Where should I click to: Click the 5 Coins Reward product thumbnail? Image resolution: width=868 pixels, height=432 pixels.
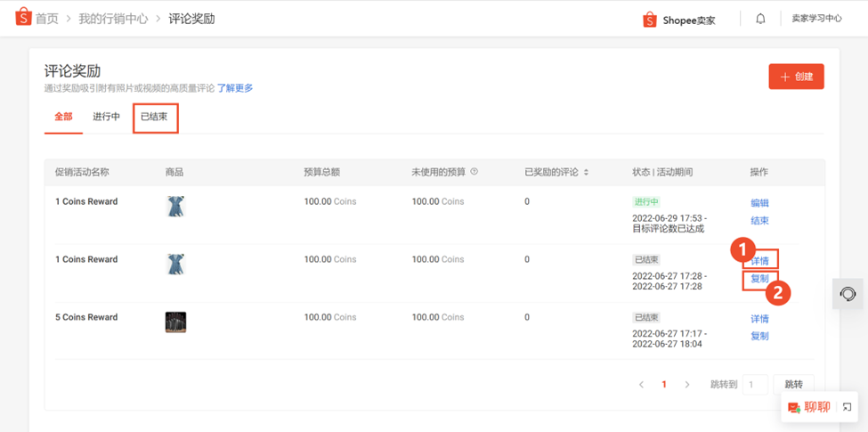[175, 322]
